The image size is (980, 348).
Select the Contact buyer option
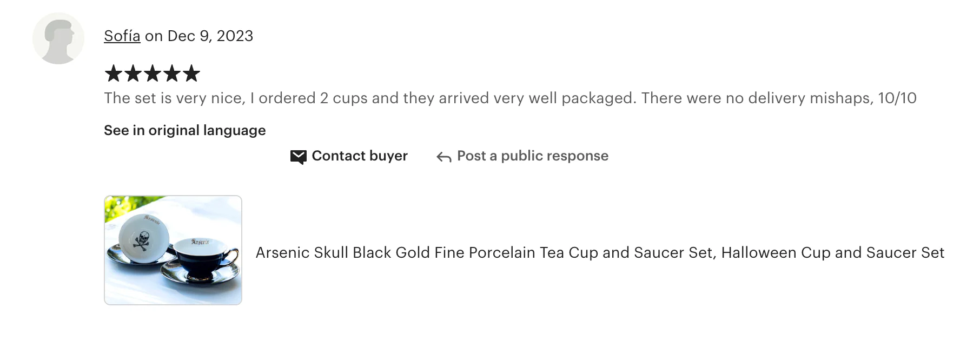click(359, 156)
